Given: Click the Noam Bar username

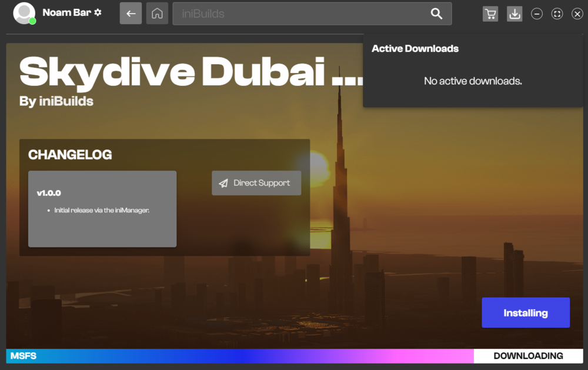Looking at the screenshot, I should coord(66,12).
